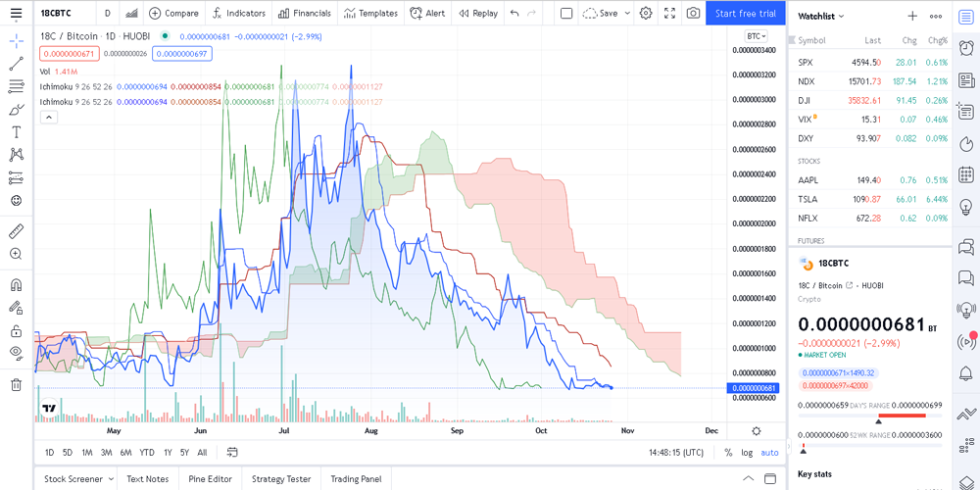
Task: Select NDX row in the watchlist
Action: [872, 81]
